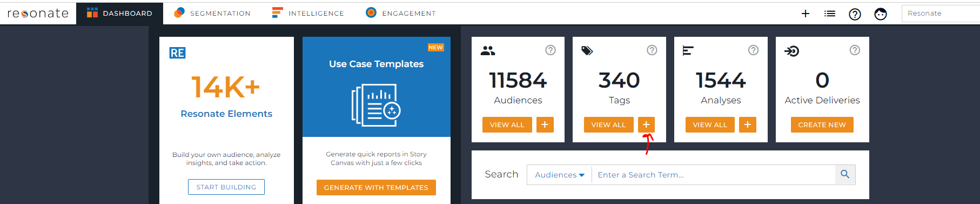The height and width of the screenshot is (204, 980).
Task: Switch to the Dashboard tab
Action: coord(119,13)
